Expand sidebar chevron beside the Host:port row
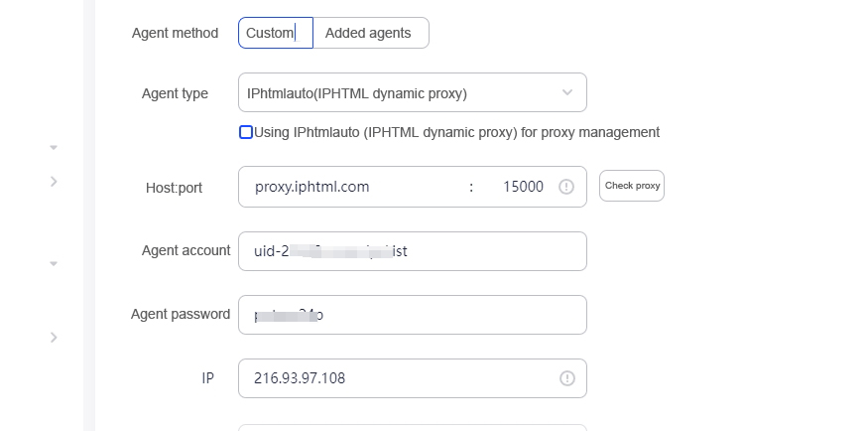 point(54,181)
